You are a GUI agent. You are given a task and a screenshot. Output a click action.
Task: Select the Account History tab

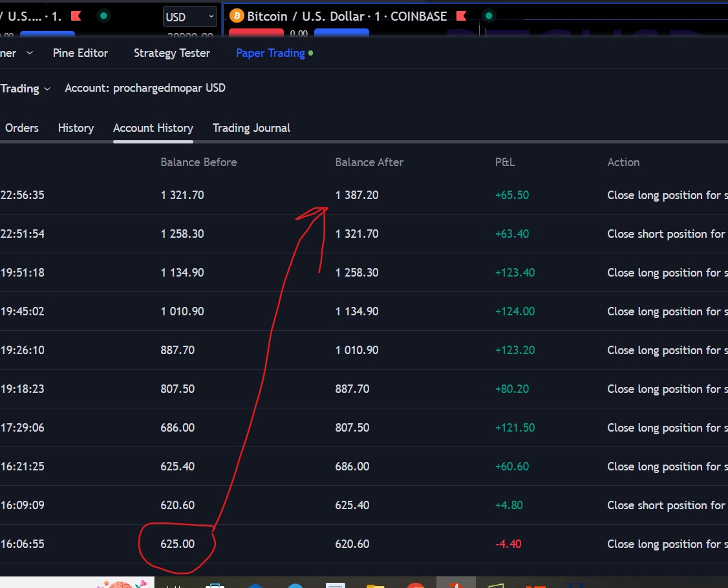pyautogui.click(x=153, y=128)
